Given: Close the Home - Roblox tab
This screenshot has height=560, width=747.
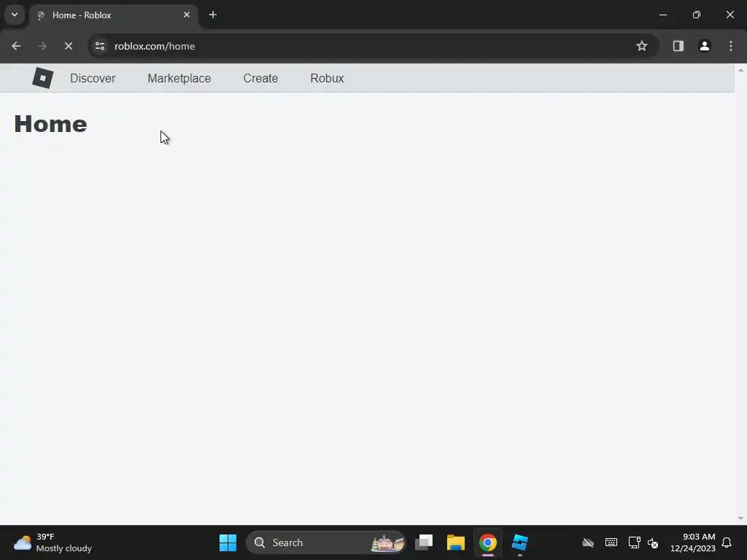Looking at the screenshot, I should point(187,15).
